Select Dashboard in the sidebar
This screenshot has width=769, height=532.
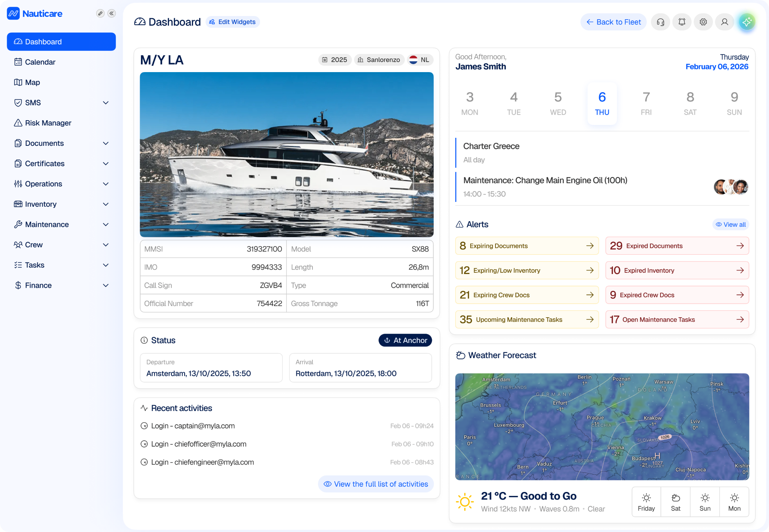[61, 42]
